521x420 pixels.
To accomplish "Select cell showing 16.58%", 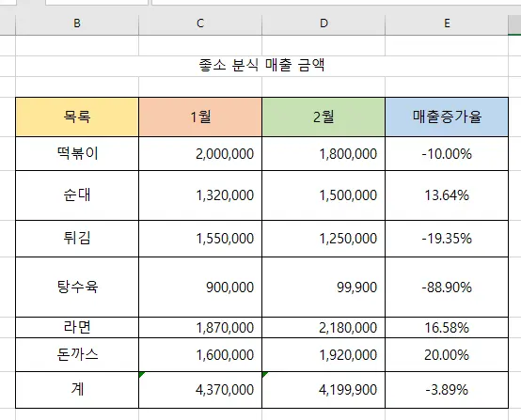I will (x=447, y=327).
